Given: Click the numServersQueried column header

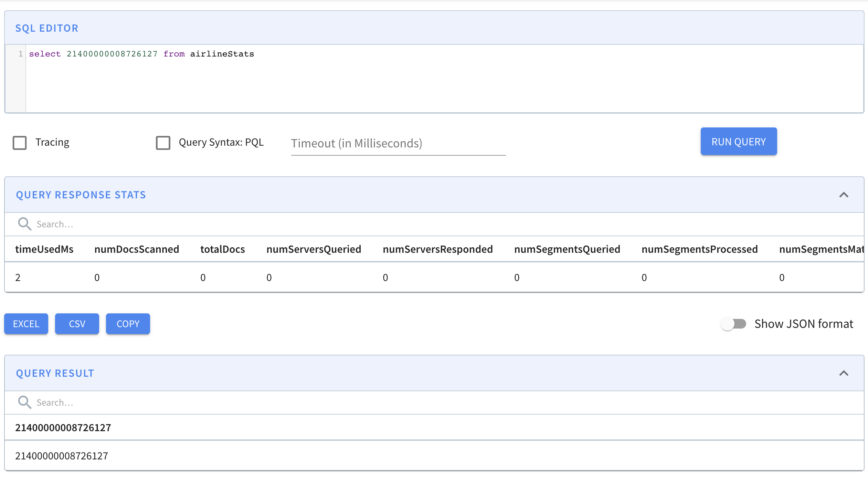Looking at the screenshot, I should [314, 249].
